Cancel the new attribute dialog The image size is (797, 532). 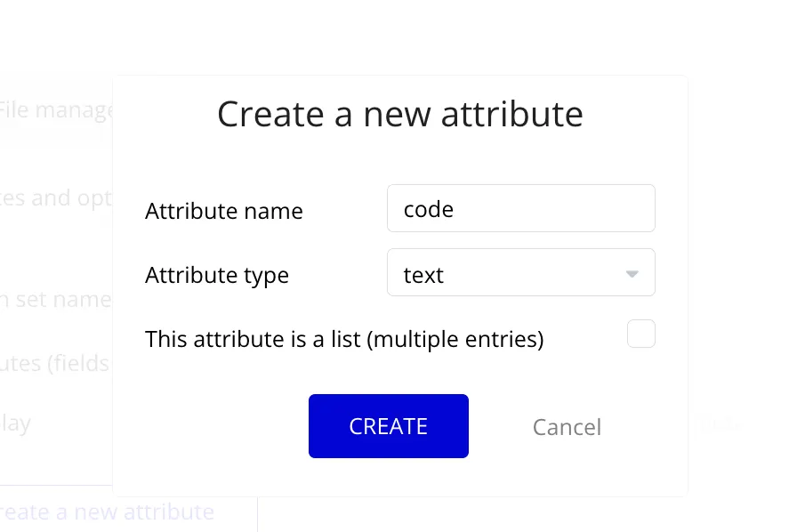click(567, 427)
